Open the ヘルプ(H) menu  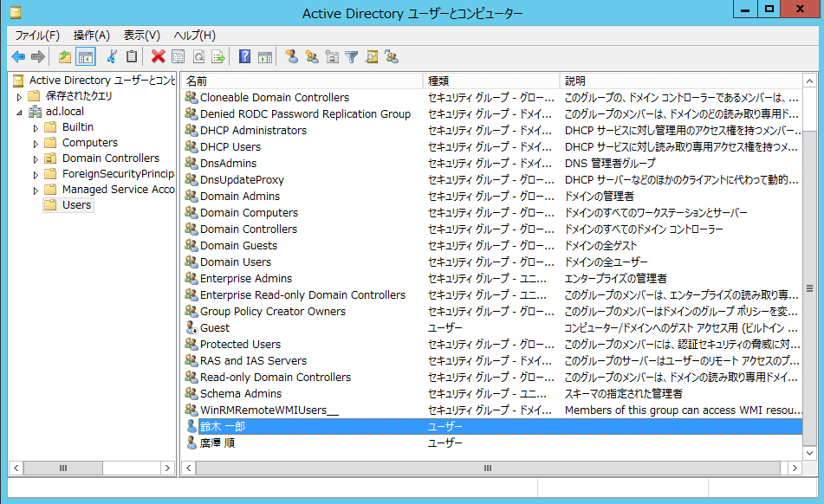click(x=194, y=36)
